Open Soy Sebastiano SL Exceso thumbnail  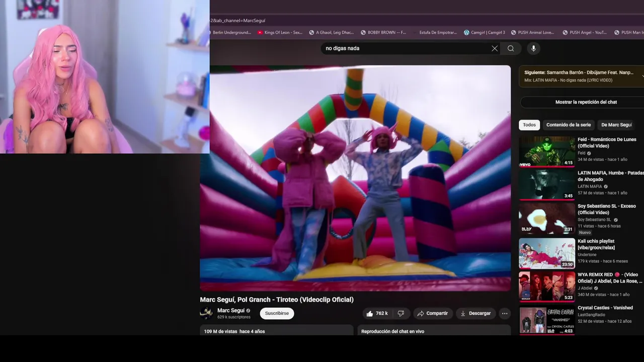[x=547, y=218]
